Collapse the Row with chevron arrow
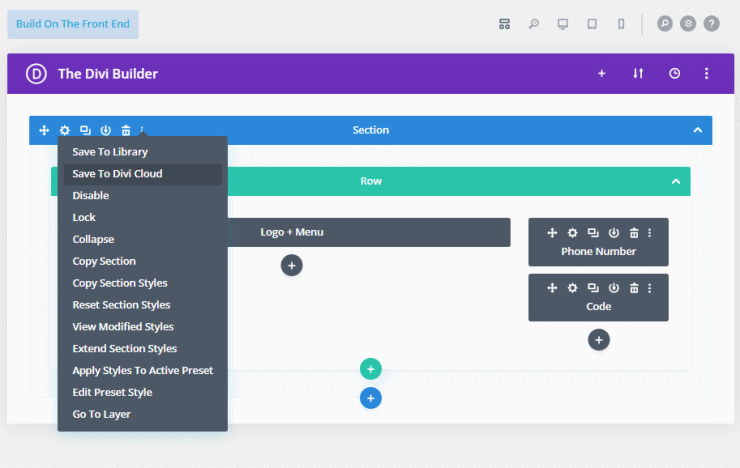Viewport: 740px width, 468px height. [676, 181]
